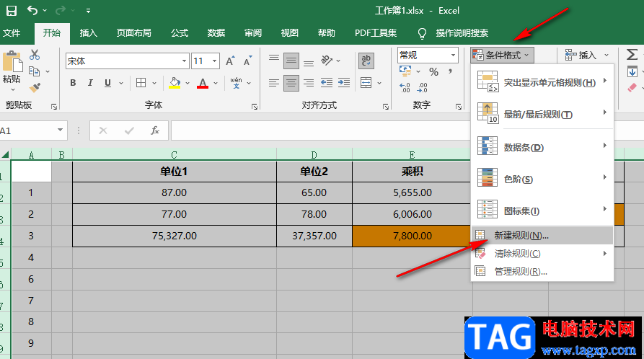Image resolution: width=644 pixels, height=359 pixels.
Task: Copy selection with the copy icon
Action: click(x=35, y=71)
